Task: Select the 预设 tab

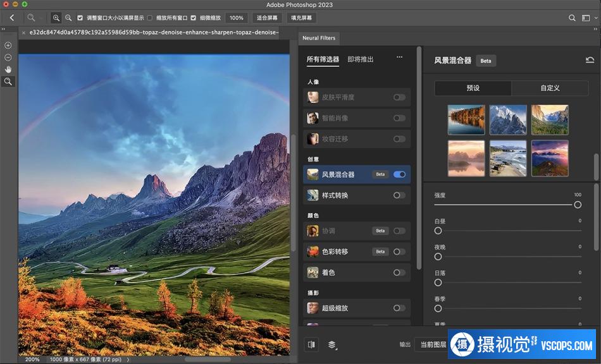Action: coord(473,88)
